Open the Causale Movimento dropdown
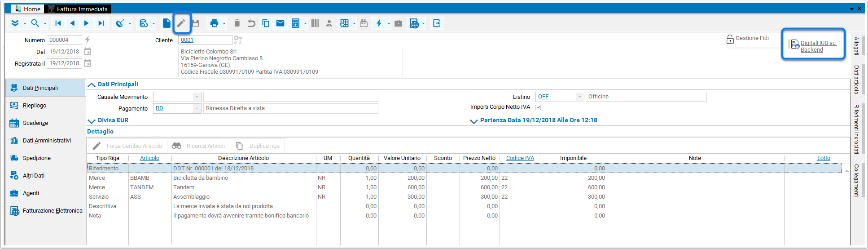The width and height of the screenshot is (868, 249). click(x=197, y=97)
